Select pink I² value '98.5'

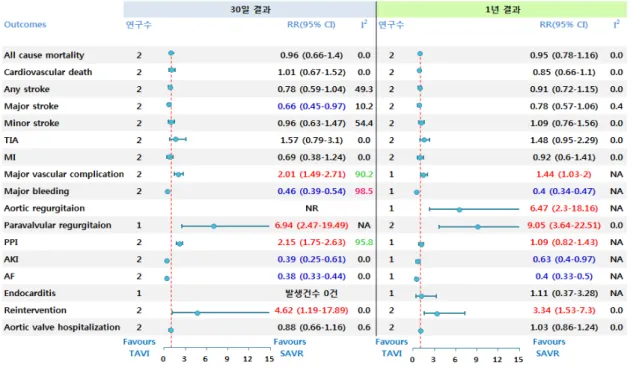pyautogui.click(x=364, y=191)
